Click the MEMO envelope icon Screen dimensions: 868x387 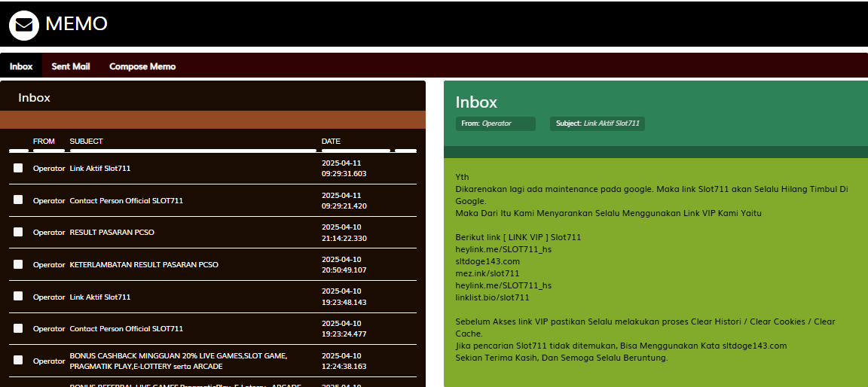(x=24, y=25)
